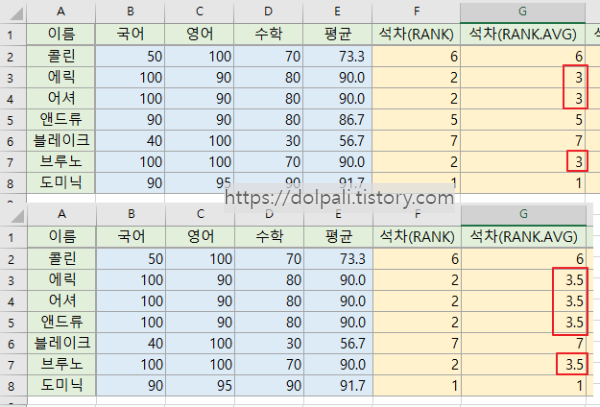Select column D header in the upper sheet
Viewport: 600px width, 407px height.
(268, 12)
